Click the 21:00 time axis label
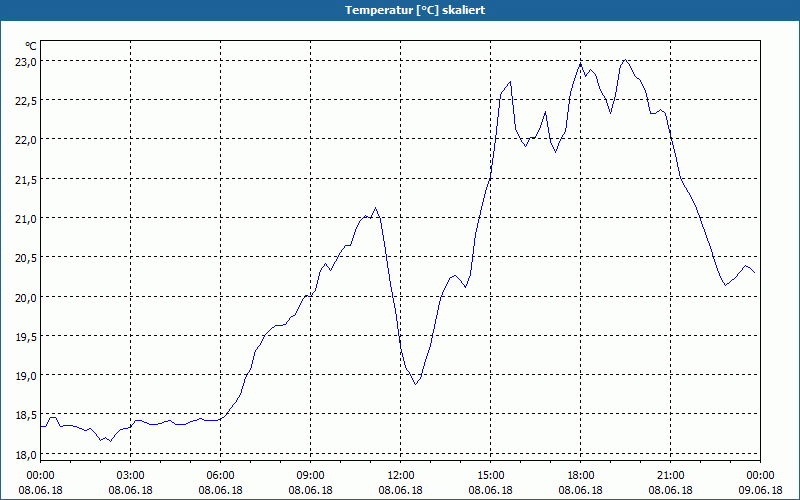This screenshot has height=500, width=800. click(670, 476)
